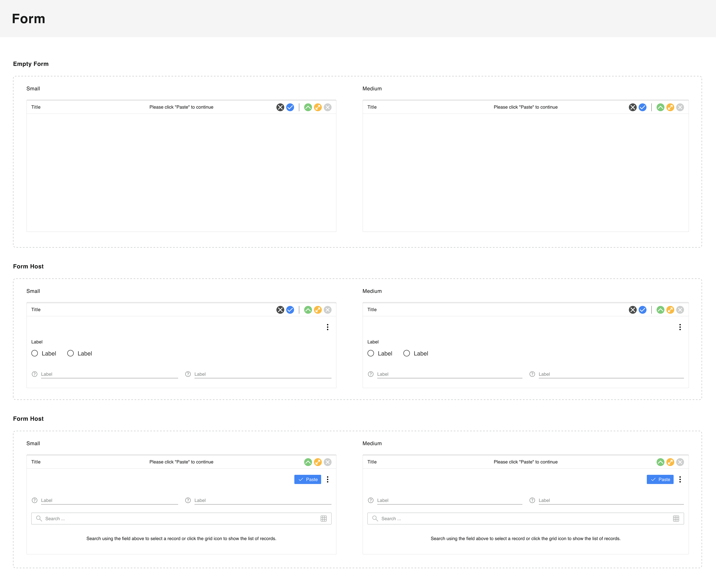The height and width of the screenshot is (588, 716).
Task: Select first Label radio button in Form Host Medium
Action: pos(371,353)
